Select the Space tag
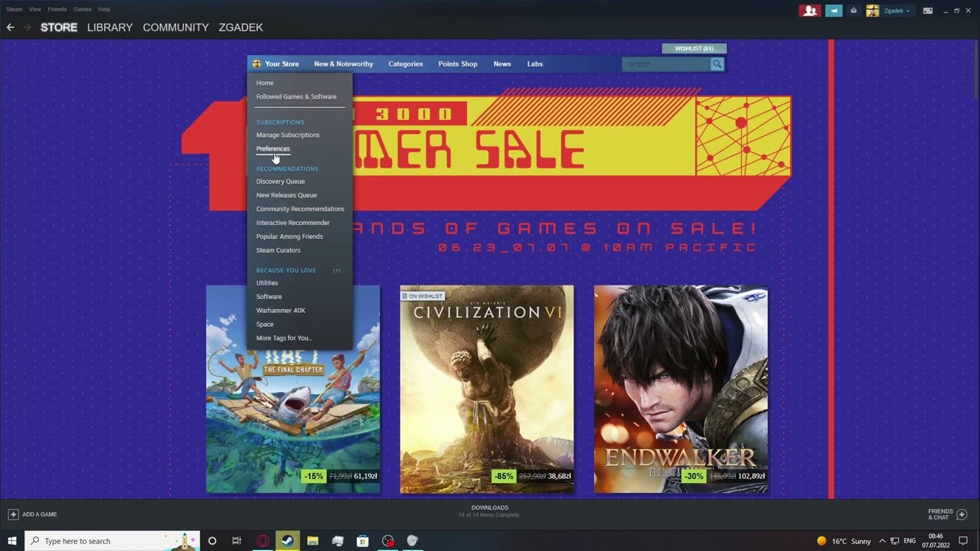 click(265, 324)
